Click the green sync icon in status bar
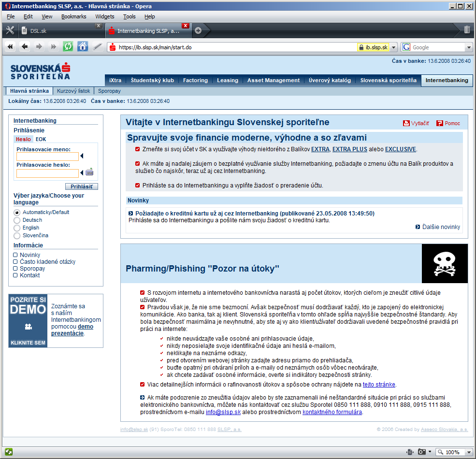476x459 pixels. click(9, 452)
